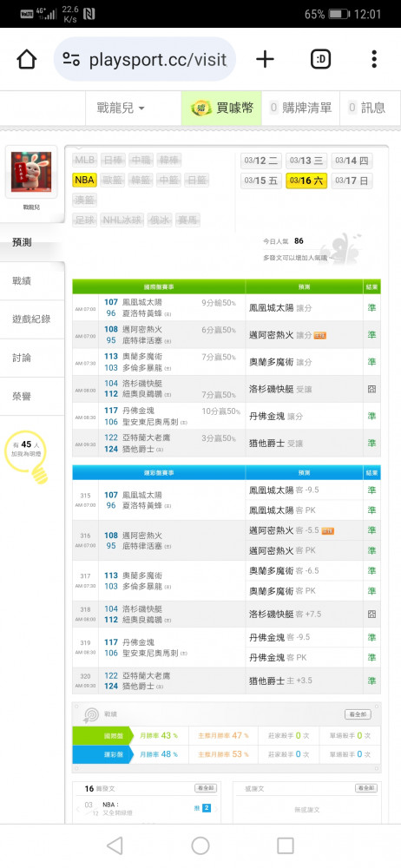Click 看全部 in the 感謝文 panel
Screen dimensions: 401x868
pyautogui.click(x=366, y=788)
